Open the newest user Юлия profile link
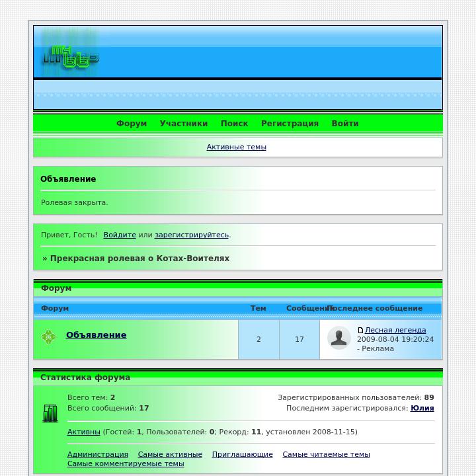This screenshot has height=476, width=476. point(422,408)
